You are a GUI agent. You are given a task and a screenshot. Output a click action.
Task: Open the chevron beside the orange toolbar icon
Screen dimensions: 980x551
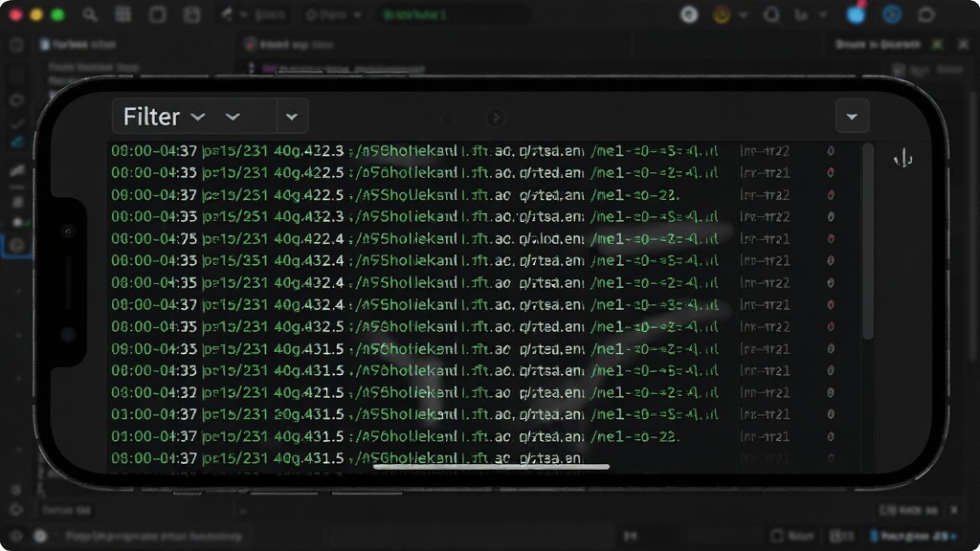click(x=743, y=15)
